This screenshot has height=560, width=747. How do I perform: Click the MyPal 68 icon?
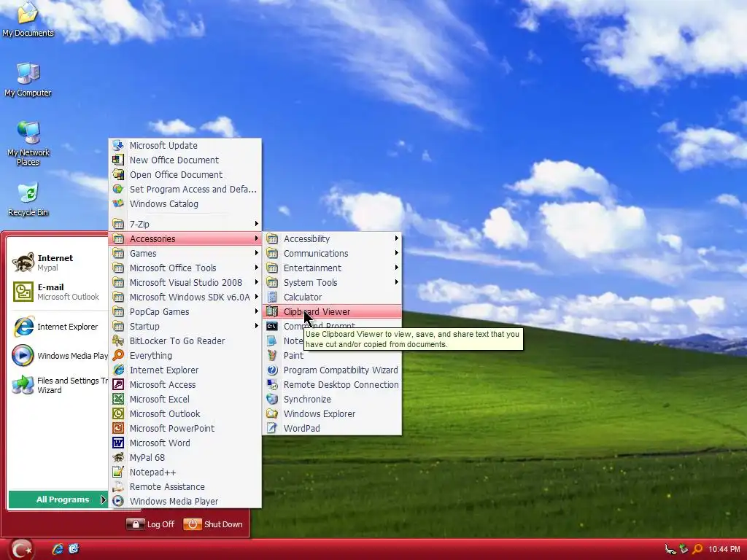click(118, 458)
